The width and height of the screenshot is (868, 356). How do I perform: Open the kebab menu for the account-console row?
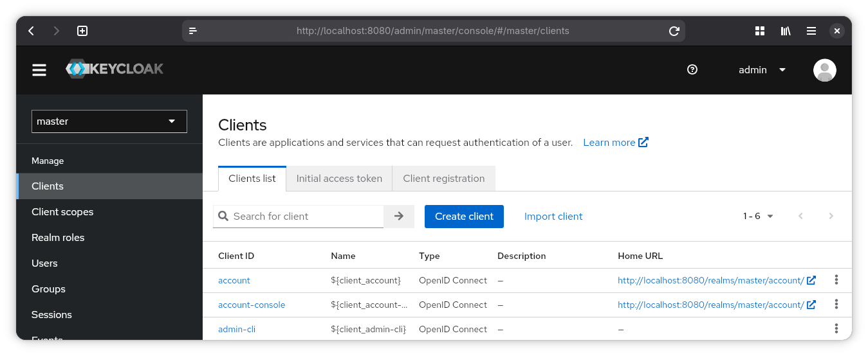pyautogui.click(x=836, y=304)
